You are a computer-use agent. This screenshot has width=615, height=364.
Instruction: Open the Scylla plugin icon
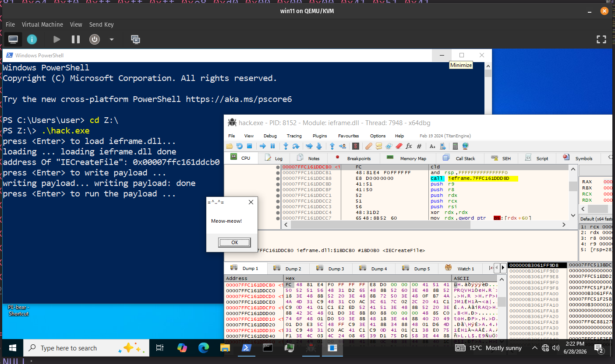[356, 146]
